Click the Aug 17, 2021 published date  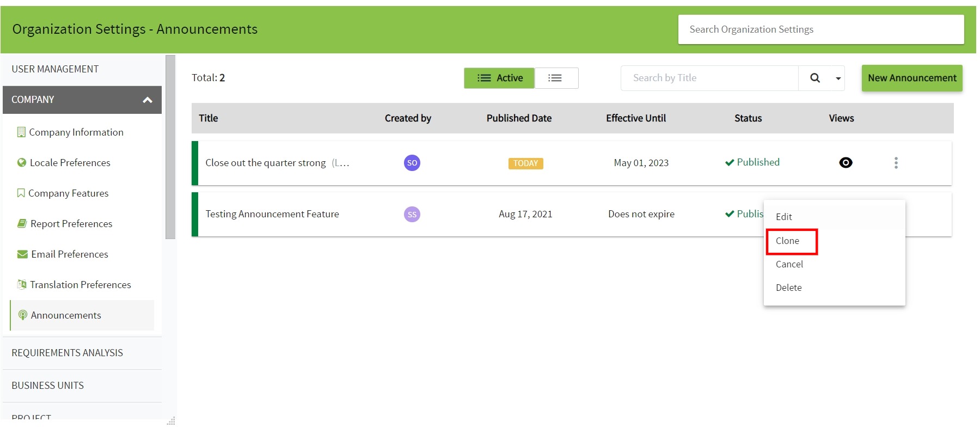click(x=525, y=214)
